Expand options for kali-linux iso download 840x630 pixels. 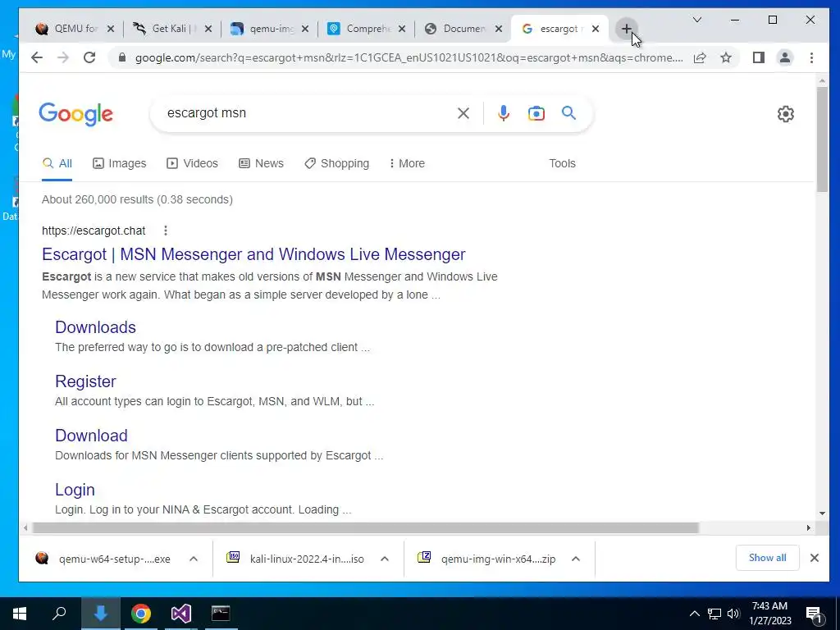[x=385, y=559]
